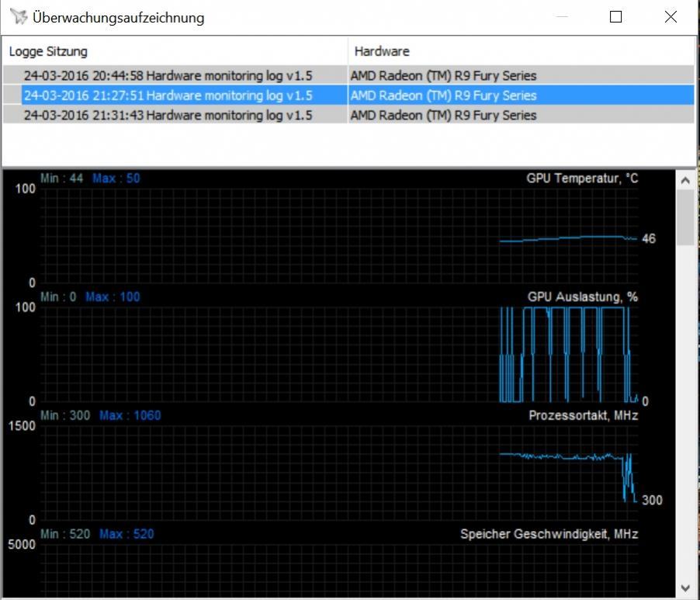Click the GPU Temperatur graph title
700x600 pixels.
(x=582, y=178)
